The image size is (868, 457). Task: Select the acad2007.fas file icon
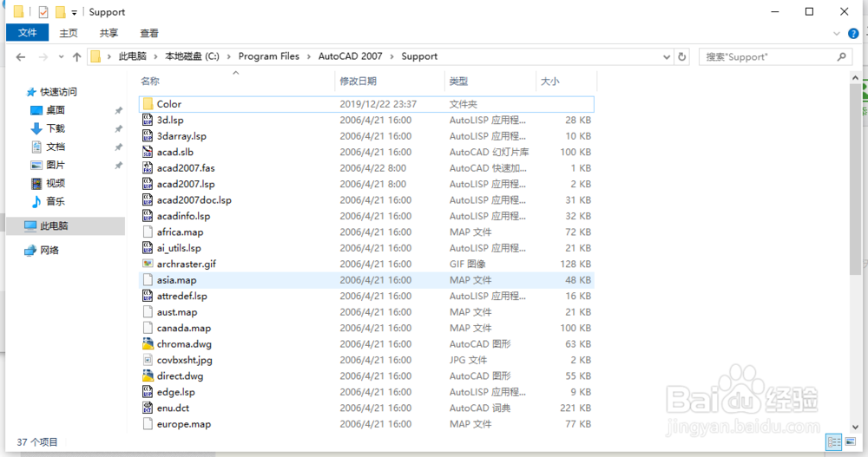point(148,168)
